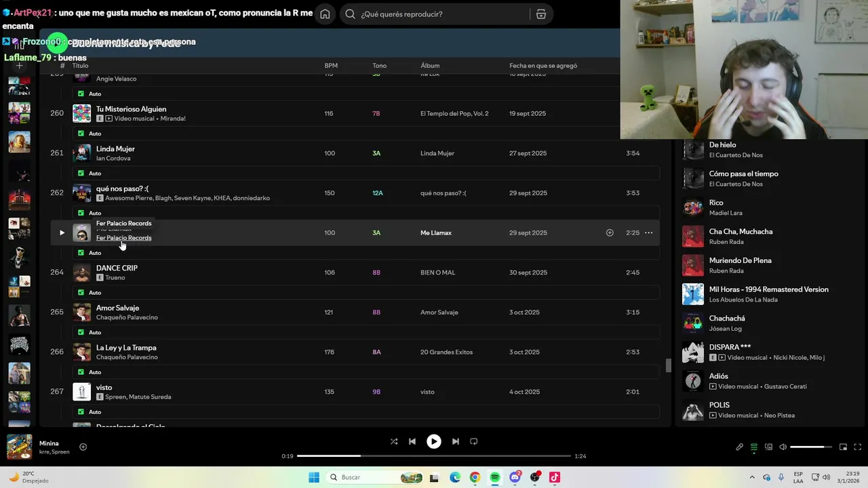Open TikTok from the taskbar
Image resolution: width=868 pixels, height=488 pixels.
coord(555,477)
